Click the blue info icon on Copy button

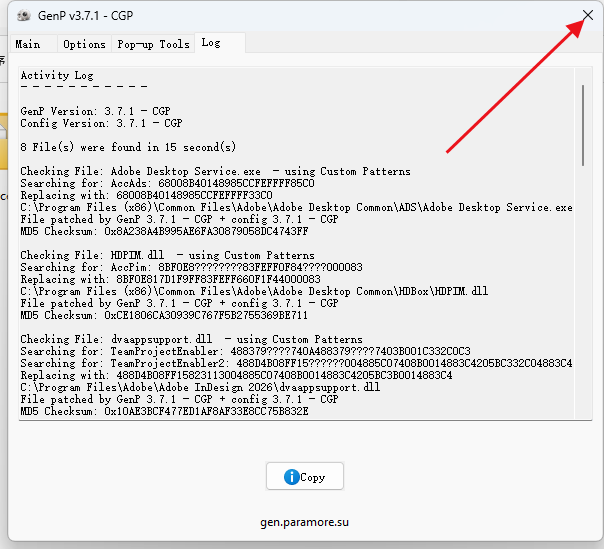pyautogui.click(x=291, y=477)
